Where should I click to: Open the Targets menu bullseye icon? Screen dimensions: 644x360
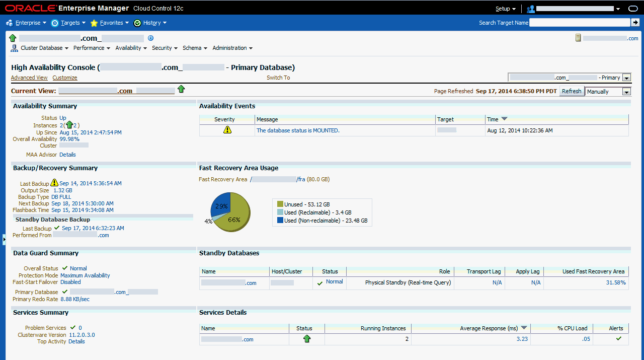click(55, 23)
